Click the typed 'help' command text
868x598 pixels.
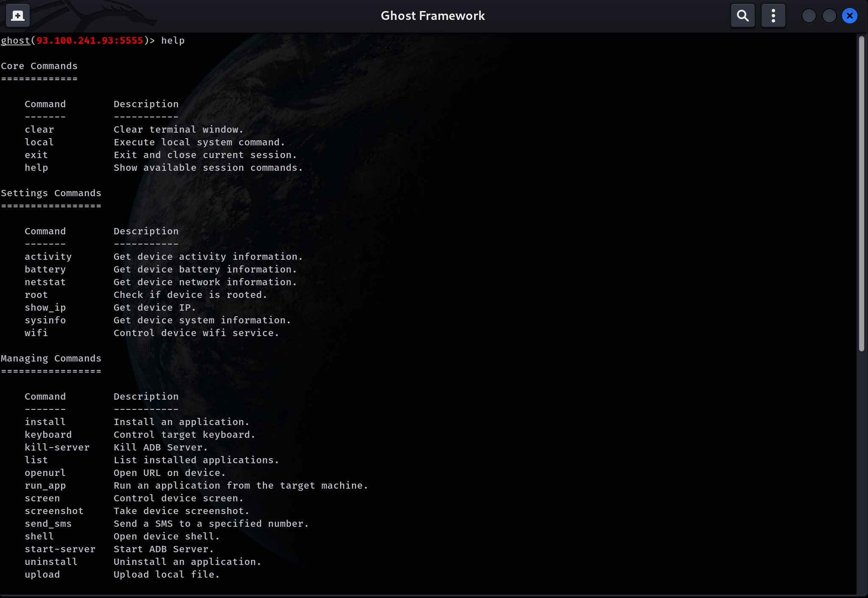(173, 41)
